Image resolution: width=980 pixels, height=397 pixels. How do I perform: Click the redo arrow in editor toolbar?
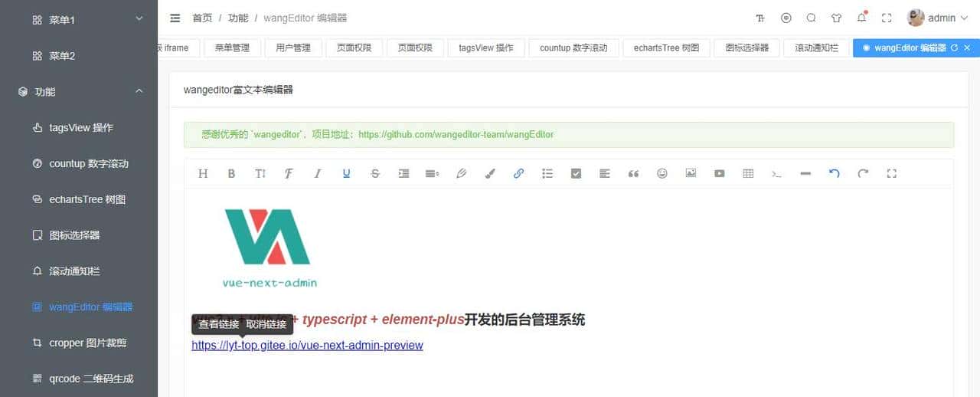coord(863,174)
